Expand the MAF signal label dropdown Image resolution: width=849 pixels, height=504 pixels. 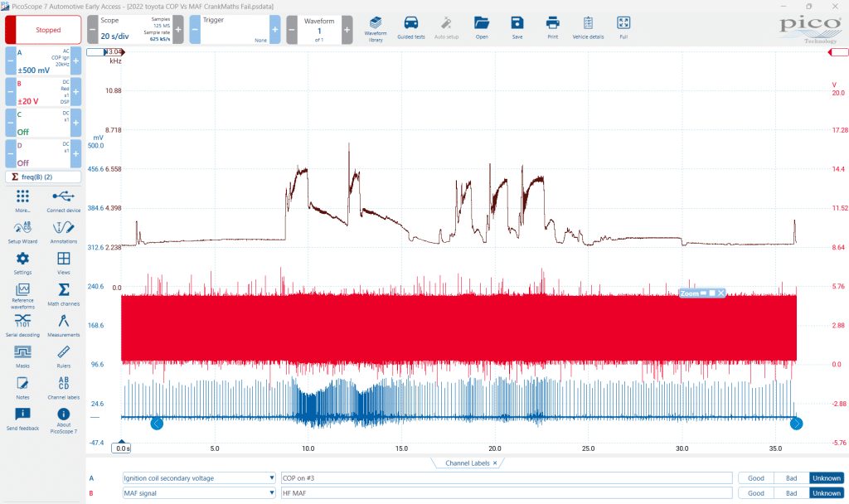pyautogui.click(x=272, y=493)
